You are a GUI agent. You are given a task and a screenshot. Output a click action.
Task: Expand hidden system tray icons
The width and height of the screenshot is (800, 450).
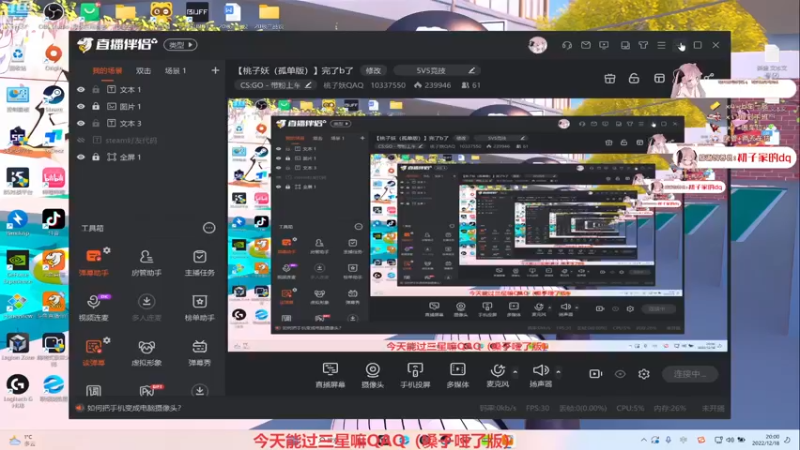[644, 439]
